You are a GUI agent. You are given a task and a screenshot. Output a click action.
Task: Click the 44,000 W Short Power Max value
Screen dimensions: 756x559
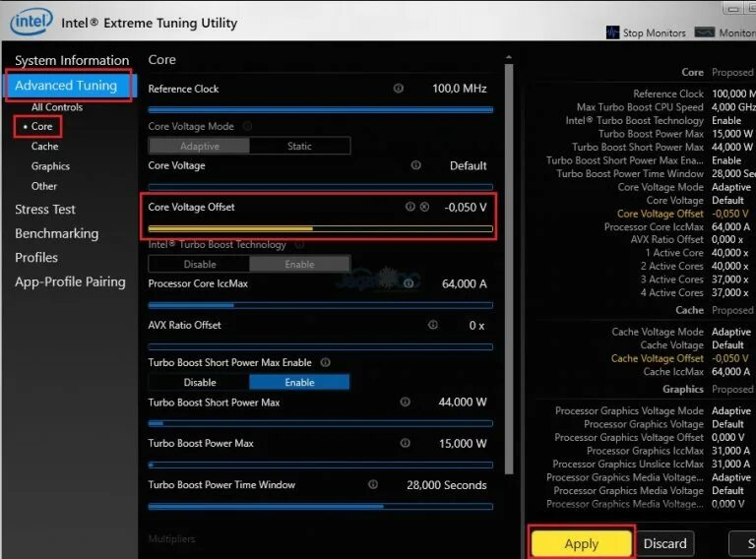[463, 402]
